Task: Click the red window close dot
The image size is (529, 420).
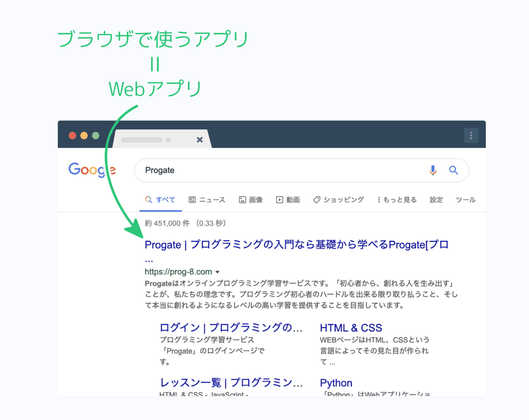Action: pyautogui.click(x=72, y=136)
